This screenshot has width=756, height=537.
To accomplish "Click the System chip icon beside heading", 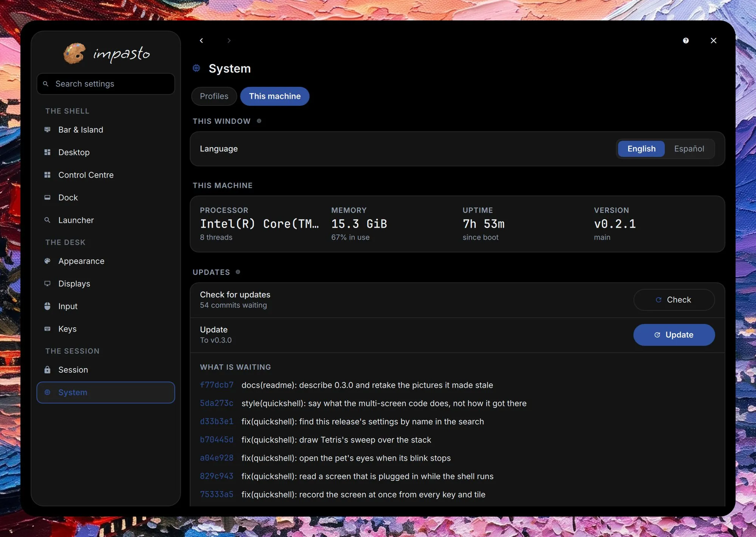I will (x=197, y=68).
